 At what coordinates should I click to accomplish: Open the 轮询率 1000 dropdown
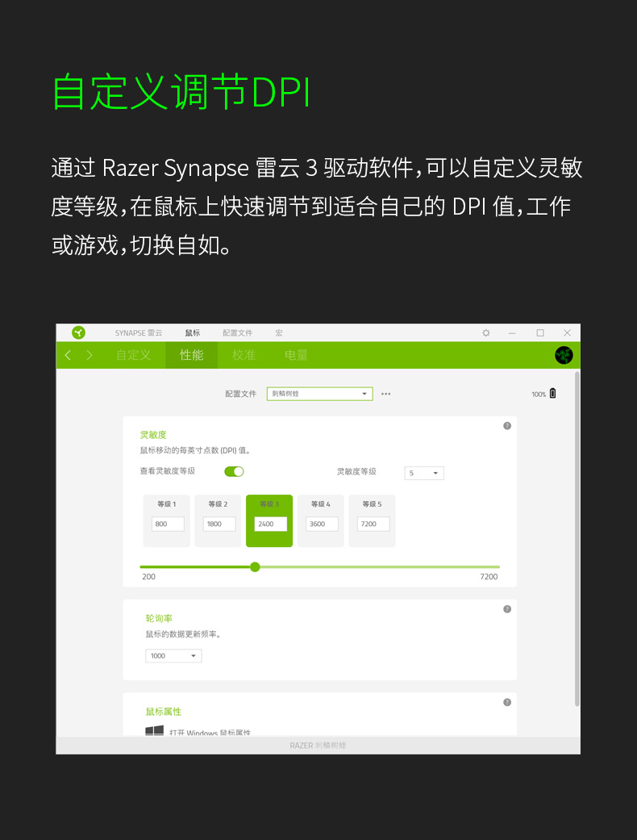point(173,656)
